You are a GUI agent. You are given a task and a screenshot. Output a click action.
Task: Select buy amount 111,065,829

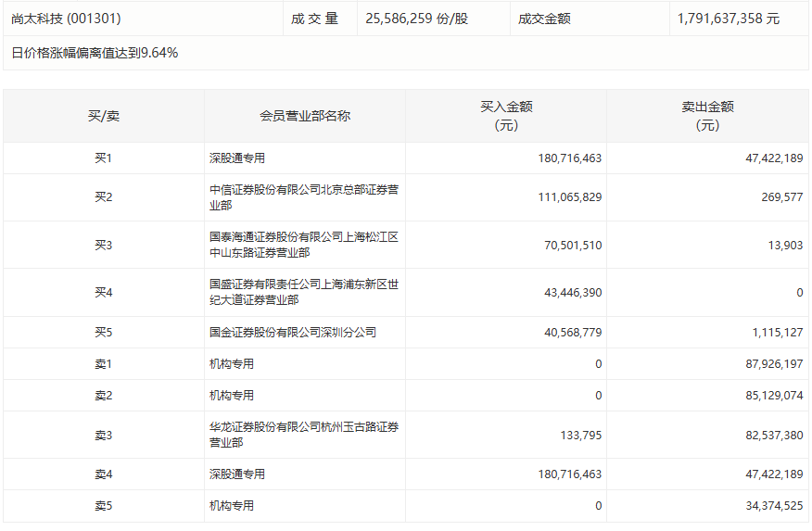tap(570, 197)
